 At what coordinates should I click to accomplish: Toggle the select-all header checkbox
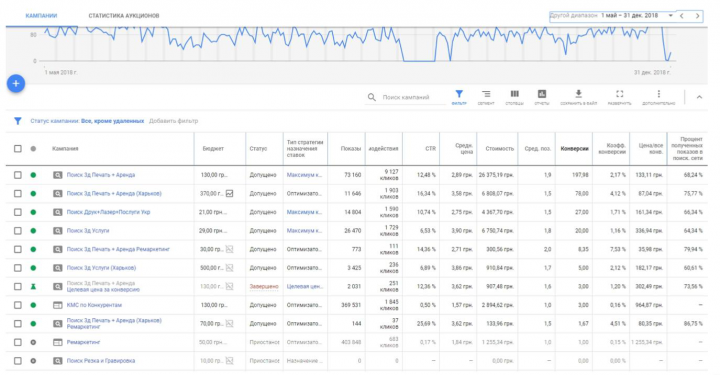pos(17,149)
